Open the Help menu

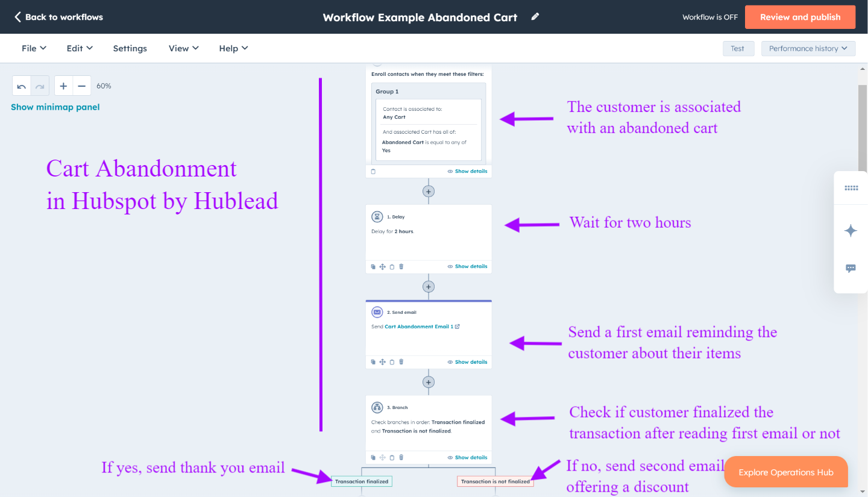point(233,48)
